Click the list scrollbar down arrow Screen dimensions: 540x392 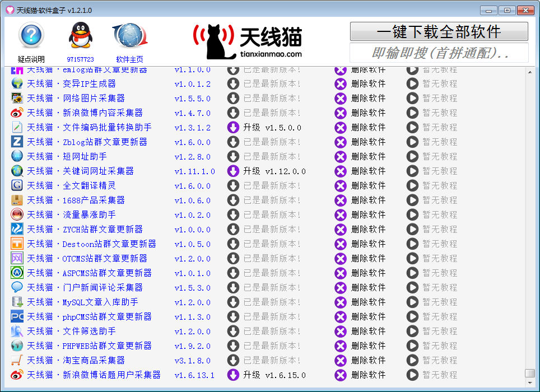point(530,382)
